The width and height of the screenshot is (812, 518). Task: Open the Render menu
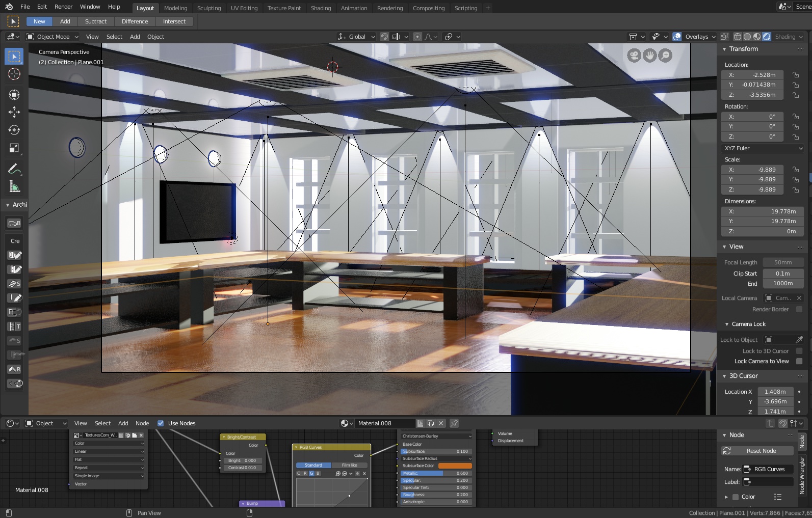pyautogui.click(x=64, y=7)
